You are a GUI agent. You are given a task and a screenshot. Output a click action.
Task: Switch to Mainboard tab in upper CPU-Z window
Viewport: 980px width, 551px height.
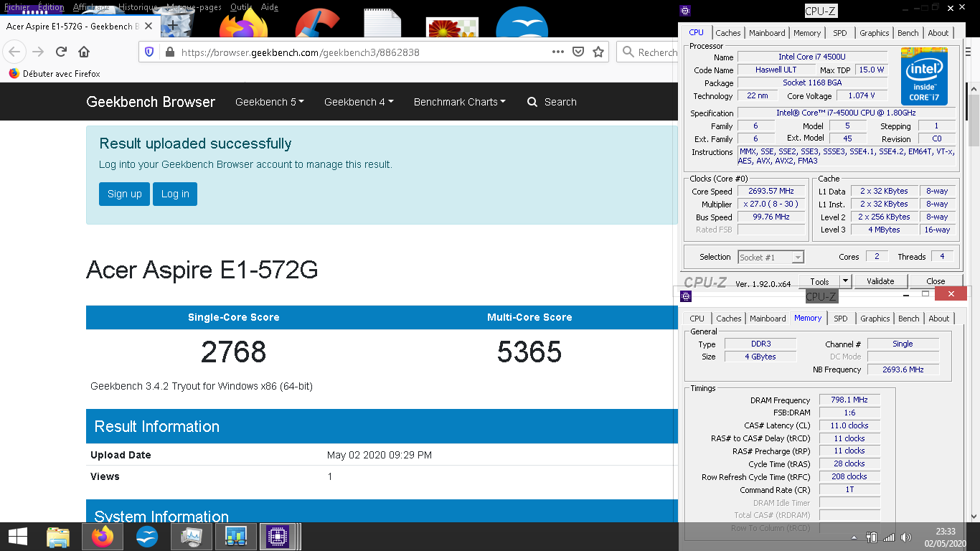[x=767, y=33]
